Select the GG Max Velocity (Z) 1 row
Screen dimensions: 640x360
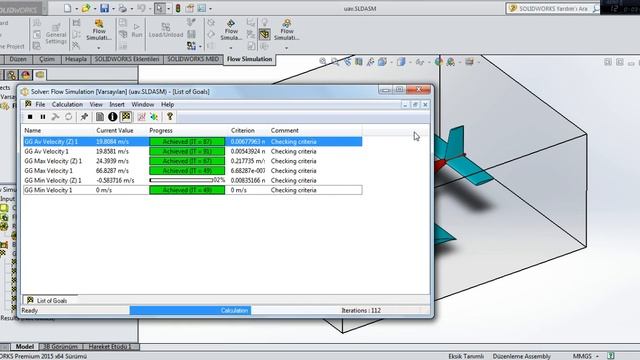[x=193, y=161]
